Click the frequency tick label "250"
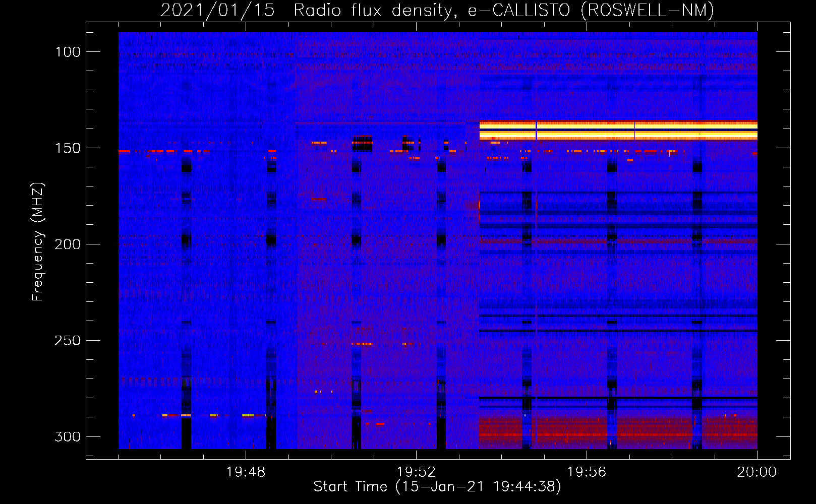This screenshot has width=816, height=504. [68, 341]
